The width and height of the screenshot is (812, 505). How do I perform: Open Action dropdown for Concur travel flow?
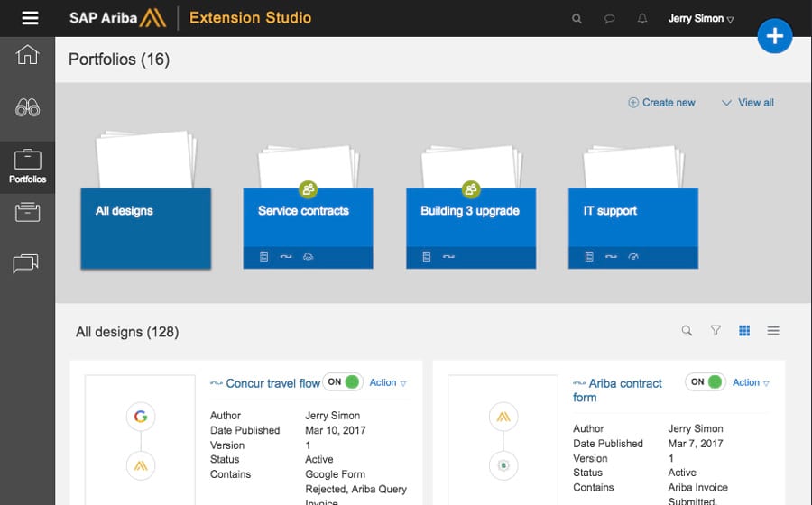[388, 383]
